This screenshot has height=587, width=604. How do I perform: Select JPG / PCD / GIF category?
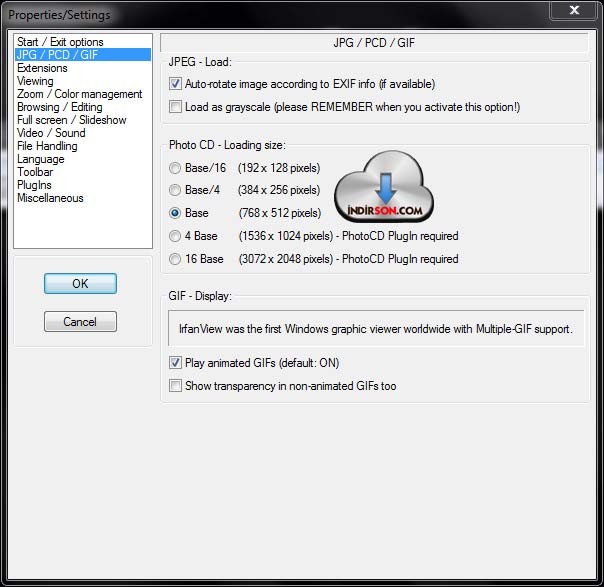click(83, 55)
